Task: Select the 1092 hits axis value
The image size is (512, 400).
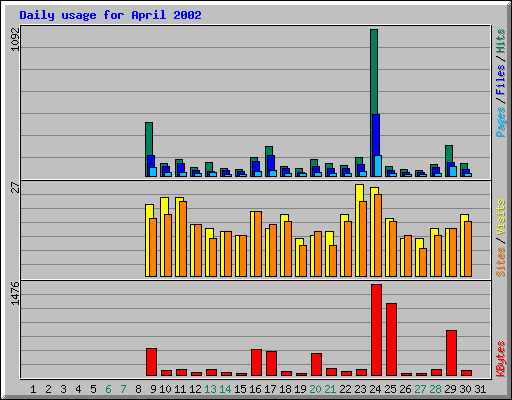Action: click(x=15, y=39)
